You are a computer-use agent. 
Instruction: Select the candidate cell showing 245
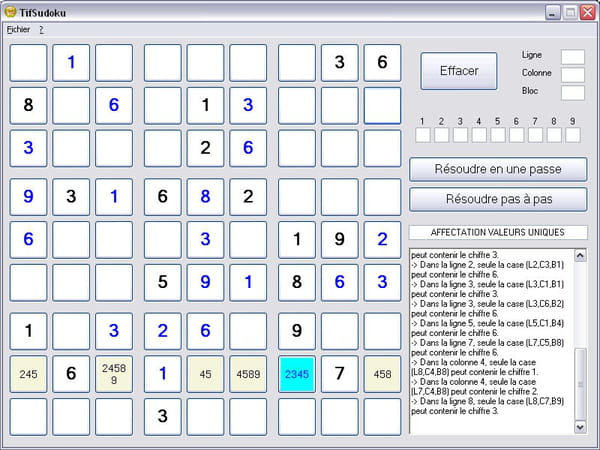pos(28,374)
